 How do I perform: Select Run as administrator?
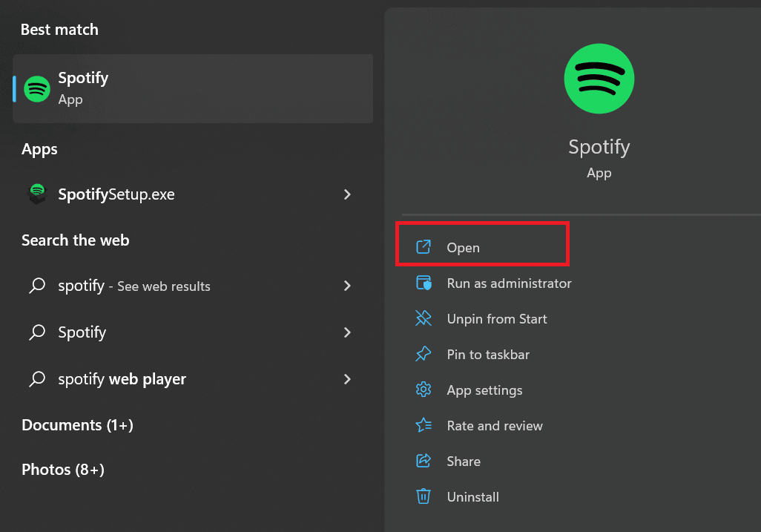509,283
